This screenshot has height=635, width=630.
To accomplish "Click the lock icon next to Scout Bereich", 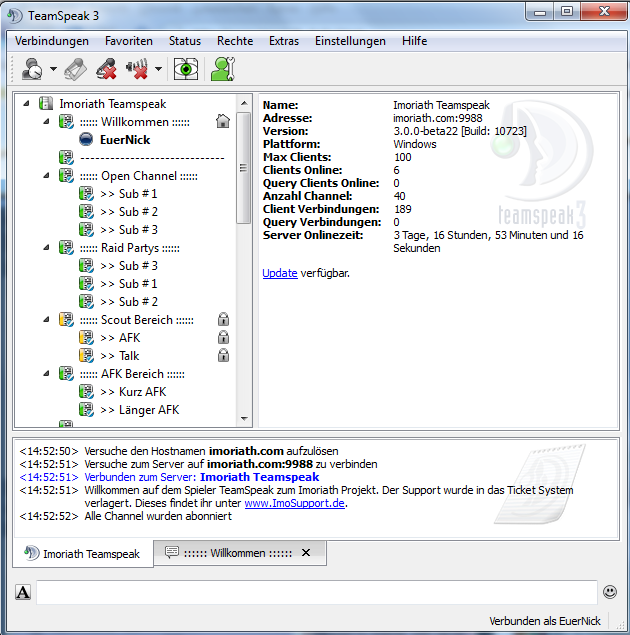I will point(223,320).
